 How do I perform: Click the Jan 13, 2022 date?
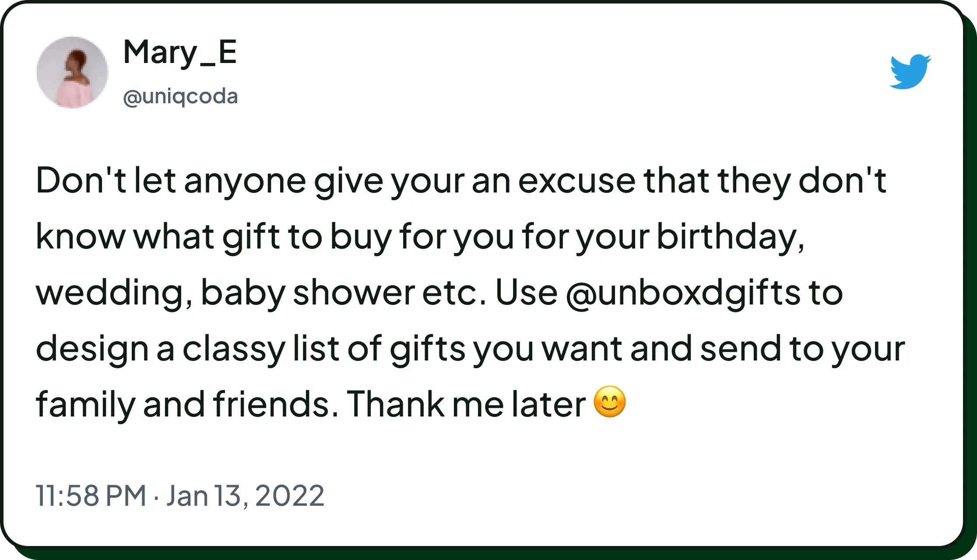(245, 496)
